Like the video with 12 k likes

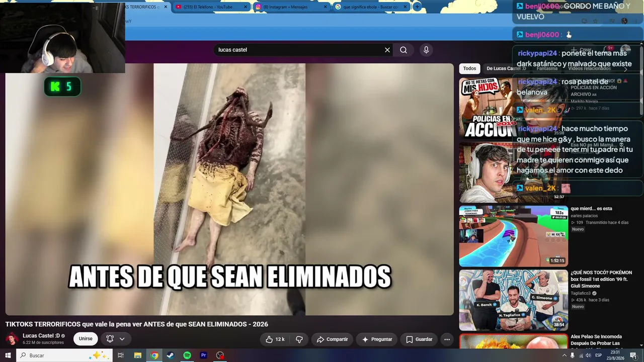click(276, 339)
